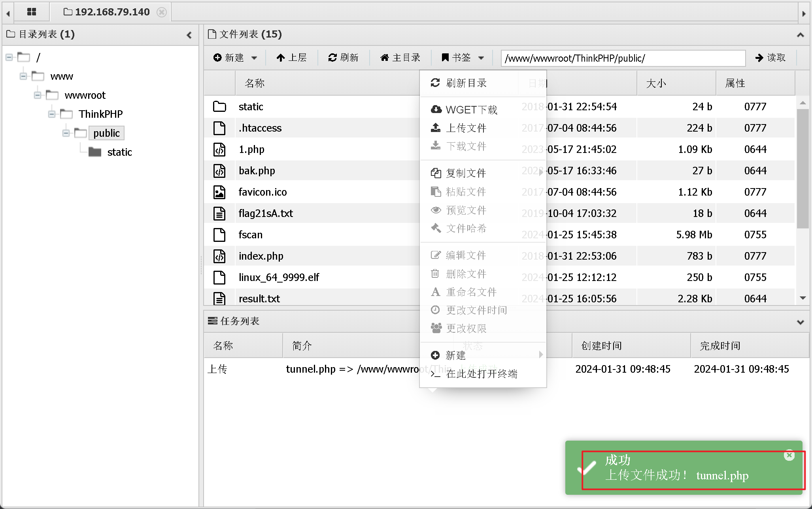Select 上传文件 in context menu

pyautogui.click(x=466, y=128)
